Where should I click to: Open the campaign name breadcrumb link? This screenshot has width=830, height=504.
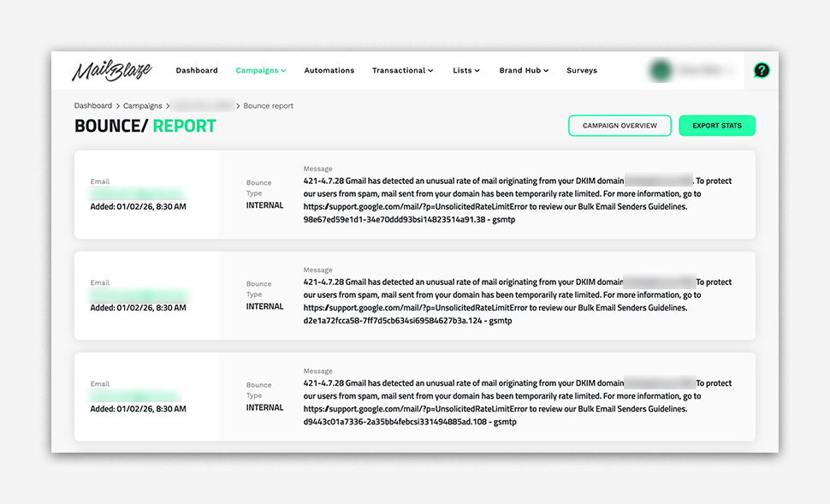pos(203,106)
